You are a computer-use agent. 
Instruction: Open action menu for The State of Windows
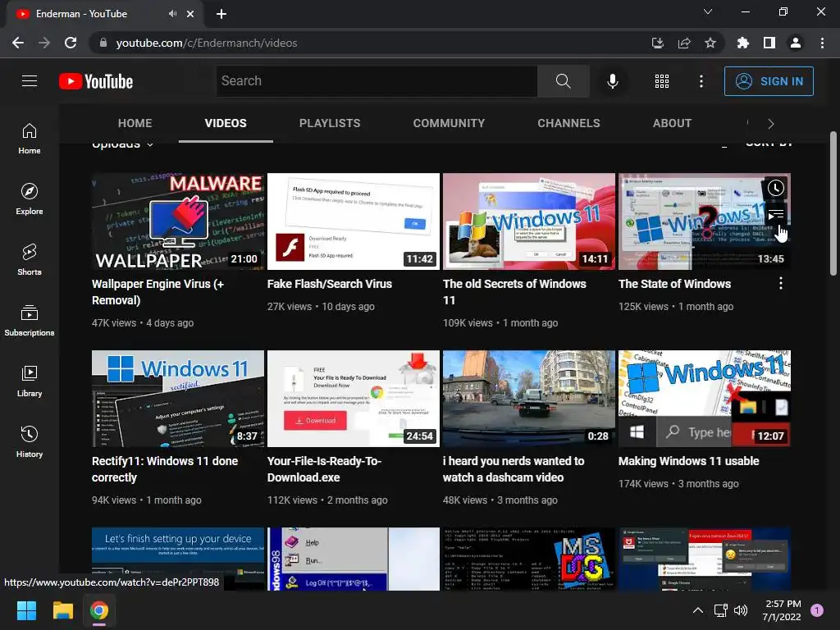pos(781,283)
